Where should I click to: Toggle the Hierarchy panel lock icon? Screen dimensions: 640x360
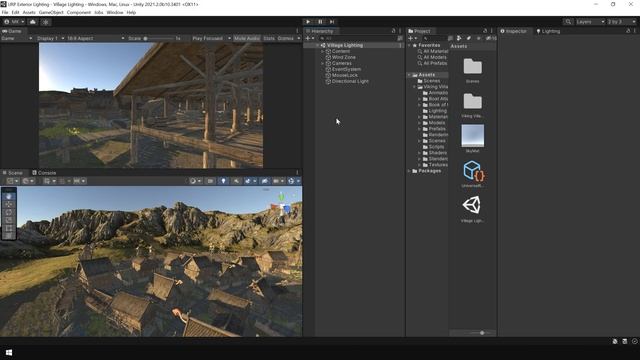pyautogui.click(x=393, y=31)
